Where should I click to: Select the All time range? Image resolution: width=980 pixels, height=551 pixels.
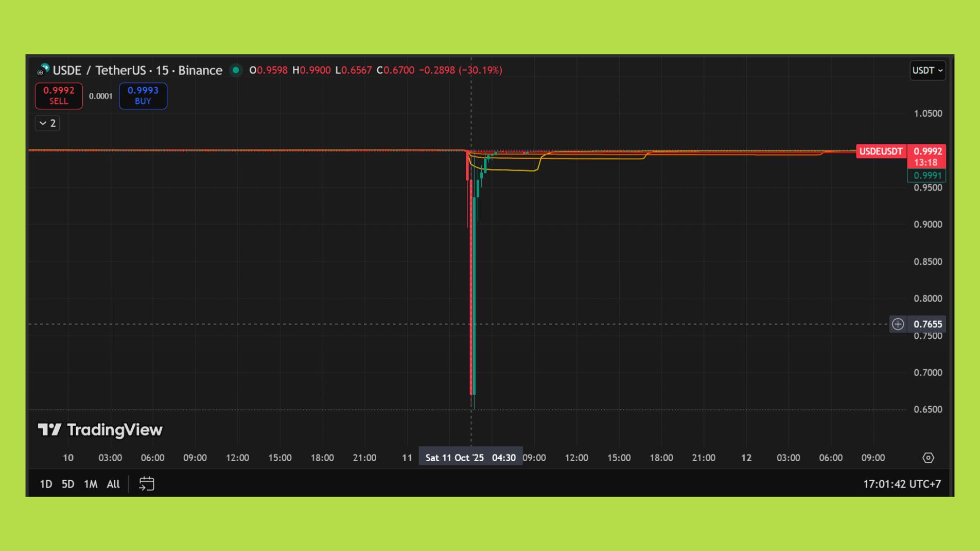click(113, 484)
